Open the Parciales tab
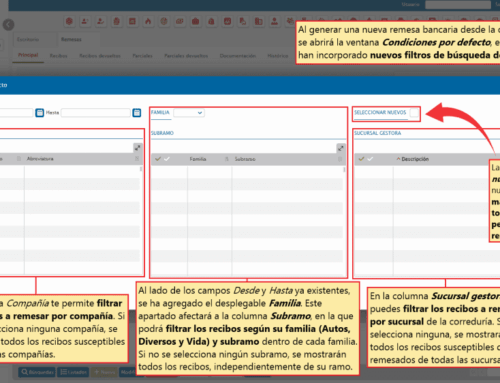The image size is (500, 383). click(x=142, y=56)
